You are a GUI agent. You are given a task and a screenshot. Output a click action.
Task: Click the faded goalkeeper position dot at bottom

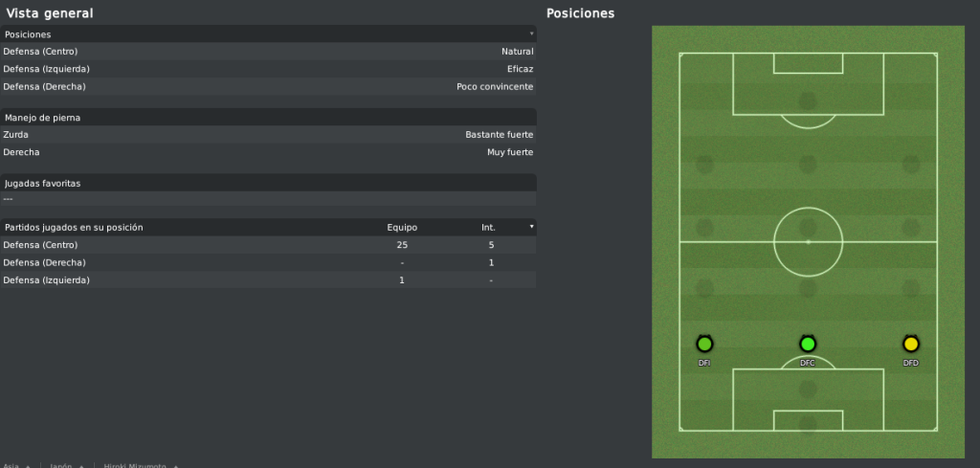coord(808,424)
